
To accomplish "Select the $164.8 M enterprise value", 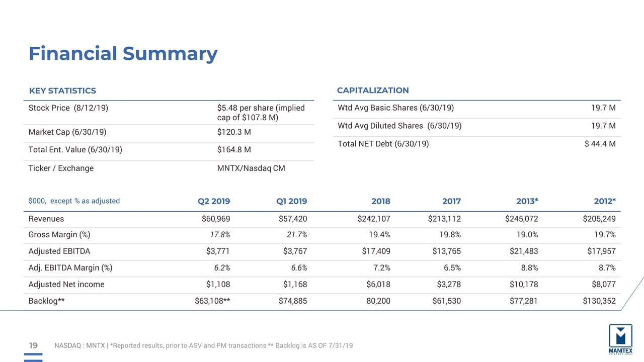I will pyautogui.click(x=234, y=149).
